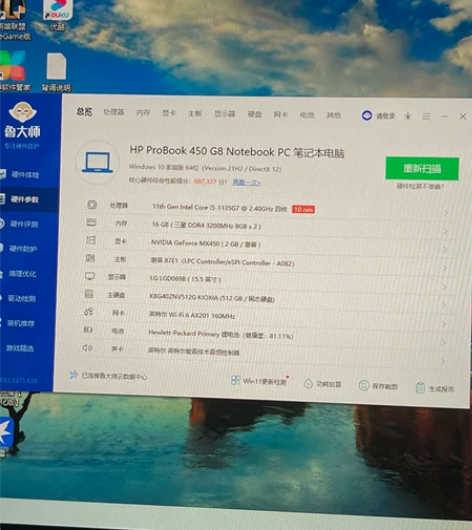The image size is (472, 530).
Task: Click the 主板 row motherboard icon
Action: [x=90, y=258]
